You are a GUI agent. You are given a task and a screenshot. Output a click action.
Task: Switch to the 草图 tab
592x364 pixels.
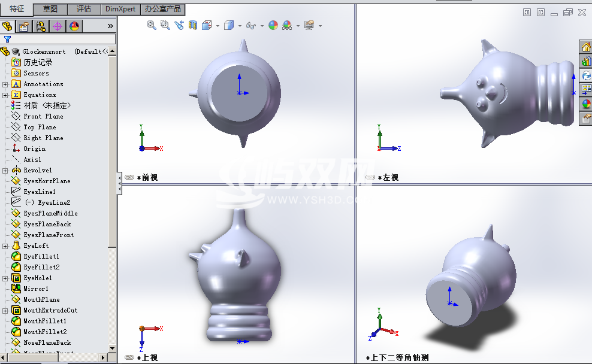(50, 9)
